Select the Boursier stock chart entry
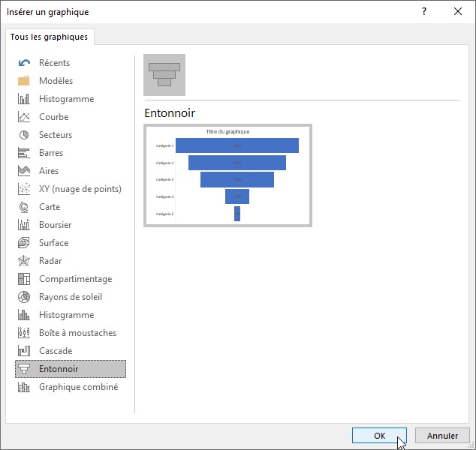 click(55, 225)
